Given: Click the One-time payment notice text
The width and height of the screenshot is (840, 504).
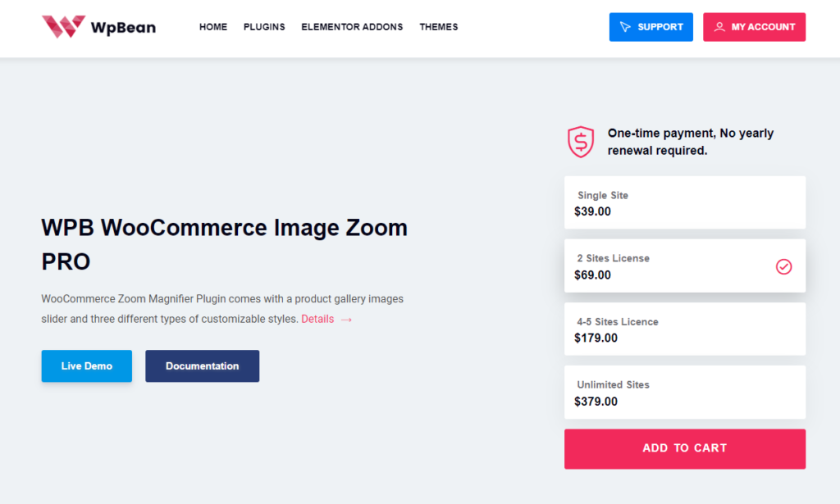Looking at the screenshot, I should (691, 142).
